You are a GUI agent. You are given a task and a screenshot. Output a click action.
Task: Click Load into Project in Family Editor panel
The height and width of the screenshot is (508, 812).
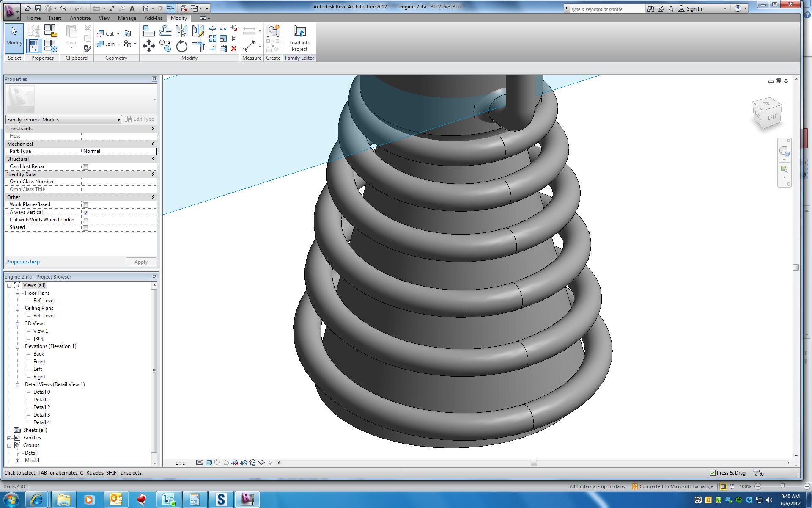[299, 38]
